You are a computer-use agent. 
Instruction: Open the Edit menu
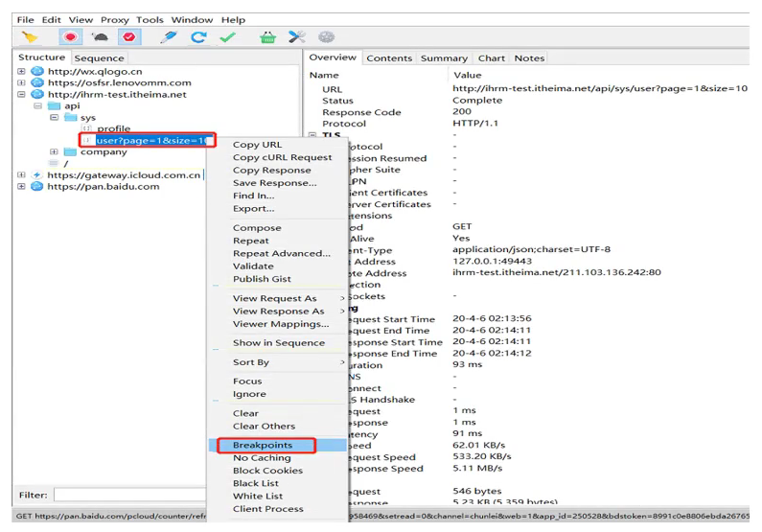click(x=51, y=20)
